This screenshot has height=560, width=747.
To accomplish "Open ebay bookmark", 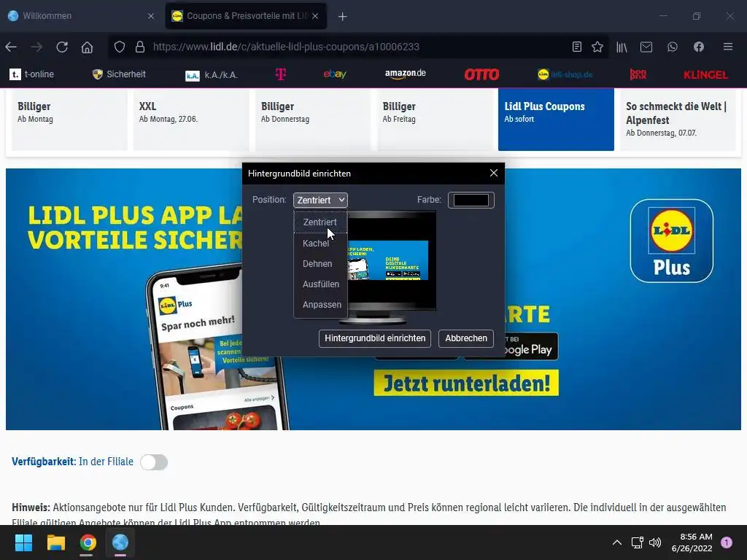I will [335, 74].
